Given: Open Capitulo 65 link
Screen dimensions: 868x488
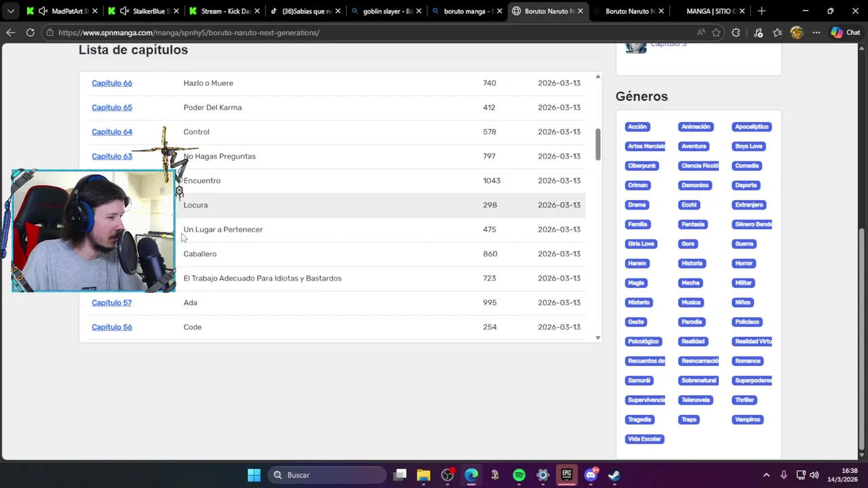Looking at the screenshot, I should click(x=112, y=107).
